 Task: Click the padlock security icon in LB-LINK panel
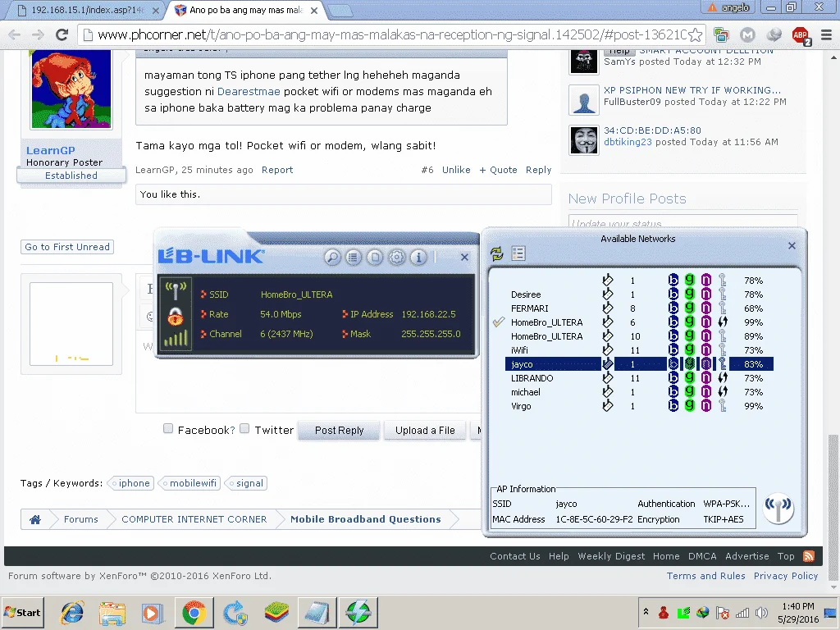[x=176, y=316]
